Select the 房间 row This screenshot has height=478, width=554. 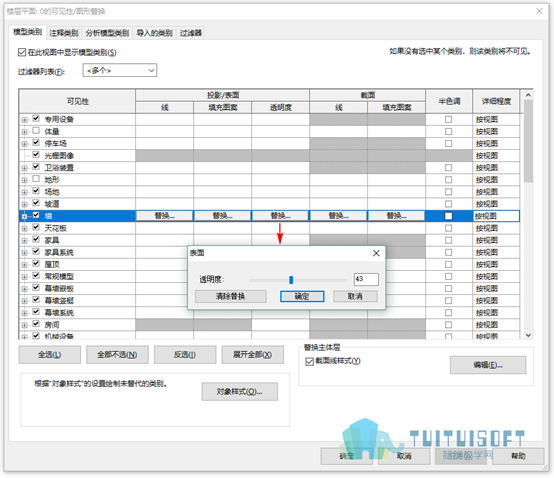click(269, 325)
